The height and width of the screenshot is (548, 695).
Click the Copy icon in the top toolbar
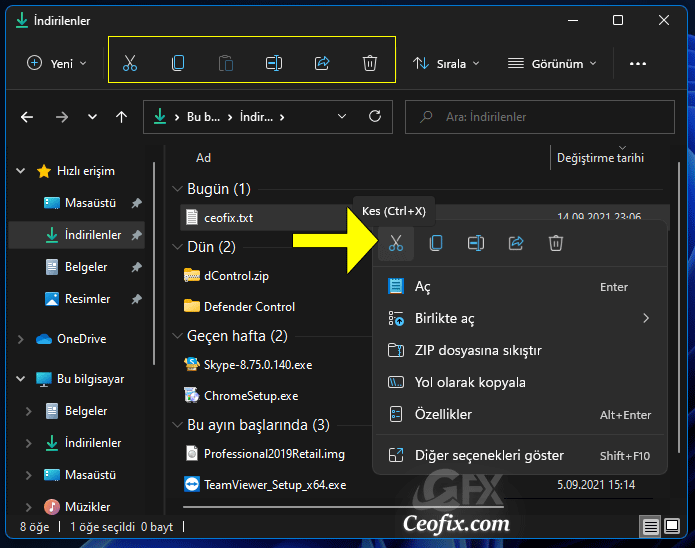(x=178, y=63)
